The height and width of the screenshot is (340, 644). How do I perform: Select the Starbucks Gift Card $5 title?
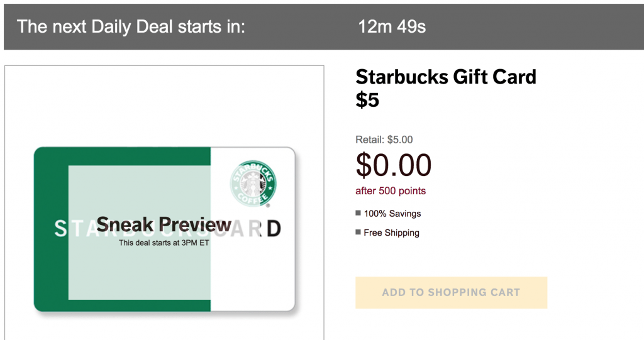point(446,88)
